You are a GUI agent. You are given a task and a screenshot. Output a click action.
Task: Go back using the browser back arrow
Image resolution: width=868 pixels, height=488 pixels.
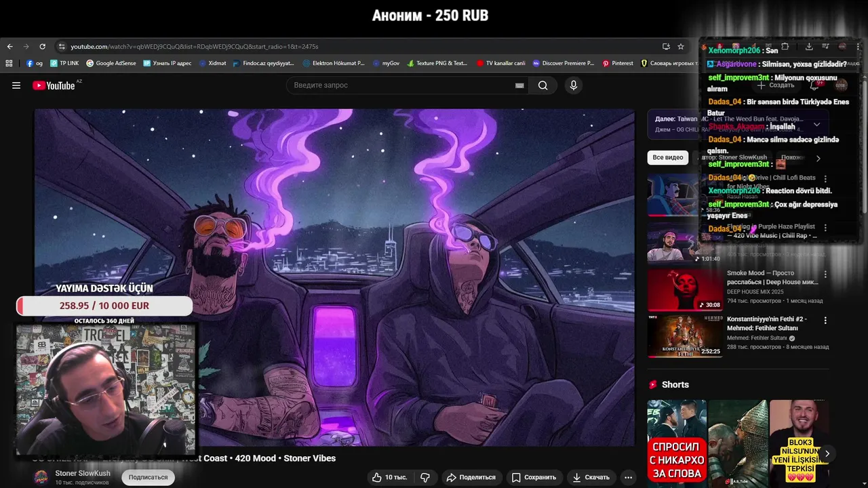(x=9, y=47)
